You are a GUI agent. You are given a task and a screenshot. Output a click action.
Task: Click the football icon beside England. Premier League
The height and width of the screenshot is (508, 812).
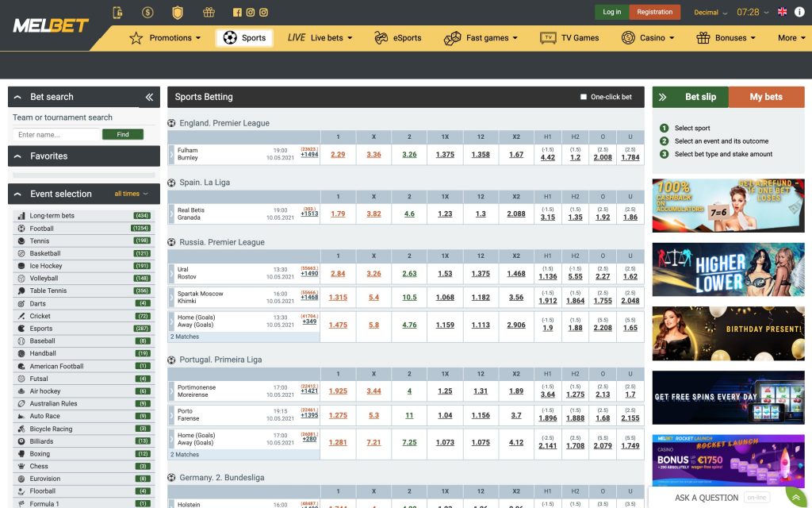coord(171,123)
